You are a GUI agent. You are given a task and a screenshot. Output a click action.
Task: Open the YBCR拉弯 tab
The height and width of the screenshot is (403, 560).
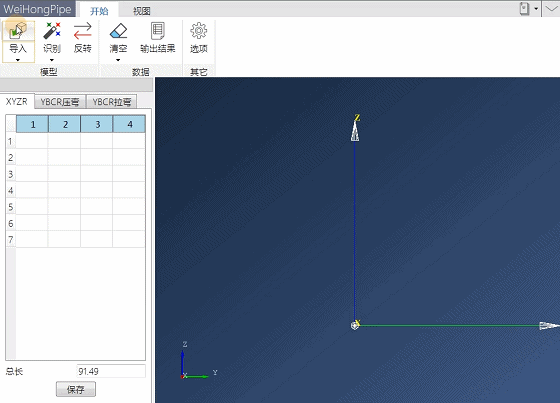point(112,102)
